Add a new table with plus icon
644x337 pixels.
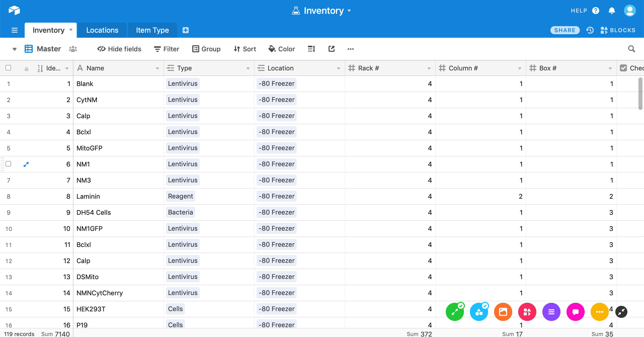point(186,30)
